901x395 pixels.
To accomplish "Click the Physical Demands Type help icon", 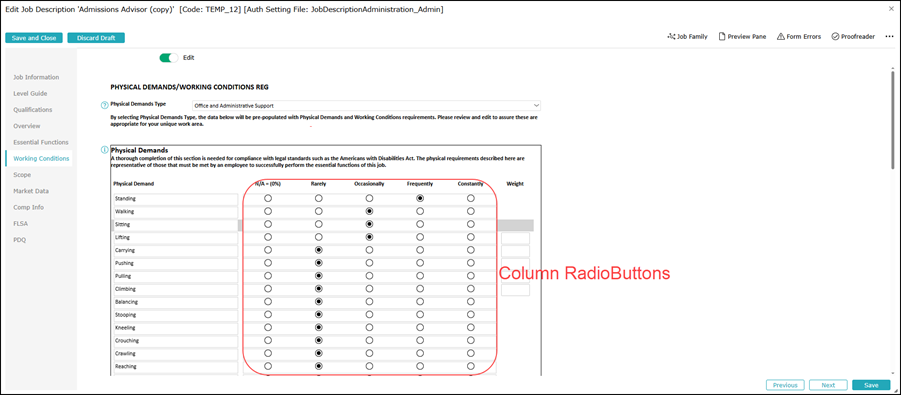I will pyautogui.click(x=105, y=105).
